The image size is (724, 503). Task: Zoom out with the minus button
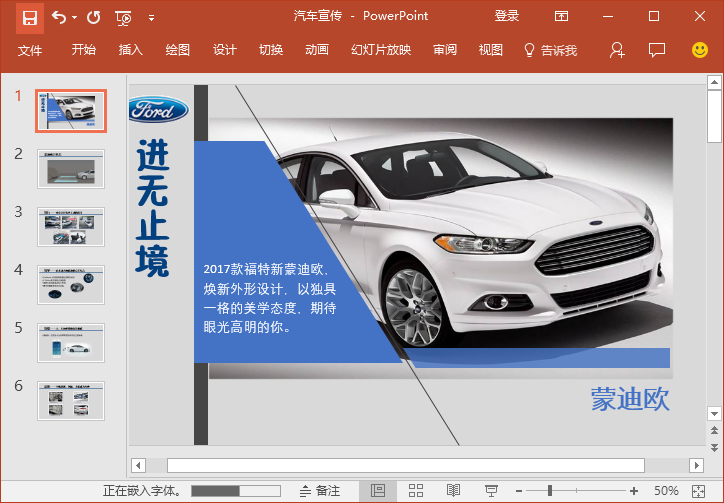pos(519,491)
